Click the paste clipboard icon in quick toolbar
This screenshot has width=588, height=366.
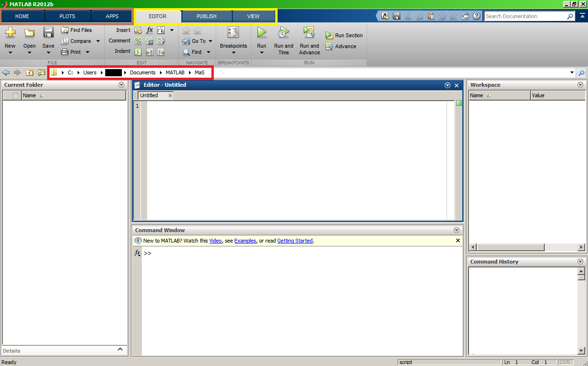tap(431, 16)
